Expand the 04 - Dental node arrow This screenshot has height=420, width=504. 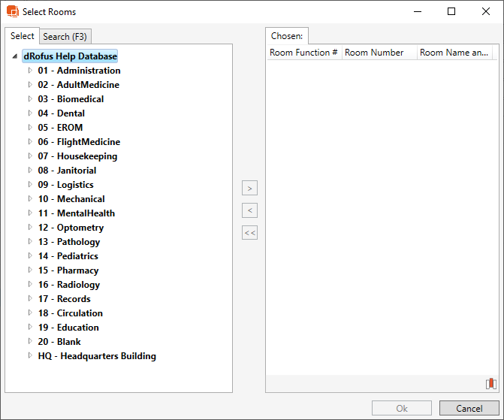pyautogui.click(x=30, y=113)
